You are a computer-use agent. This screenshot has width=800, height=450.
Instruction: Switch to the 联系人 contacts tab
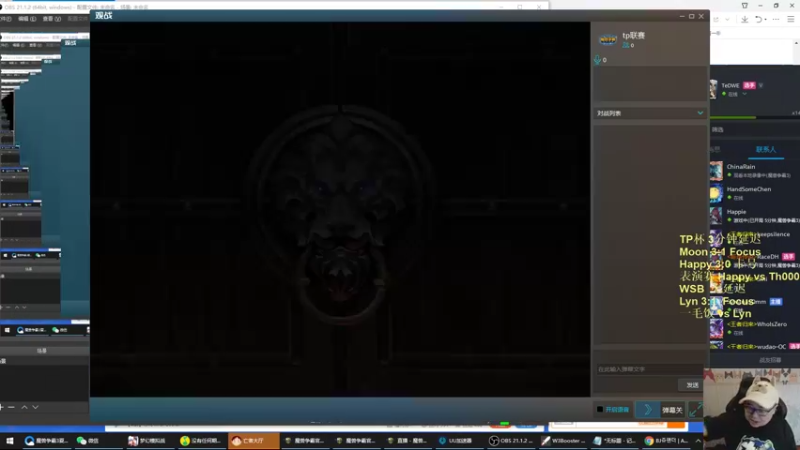pyautogui.click(x=765, y=149)
